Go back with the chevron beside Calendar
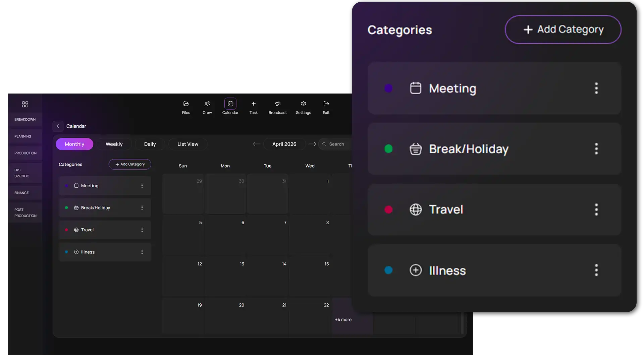The image size is (644, 362). [58, 126]
